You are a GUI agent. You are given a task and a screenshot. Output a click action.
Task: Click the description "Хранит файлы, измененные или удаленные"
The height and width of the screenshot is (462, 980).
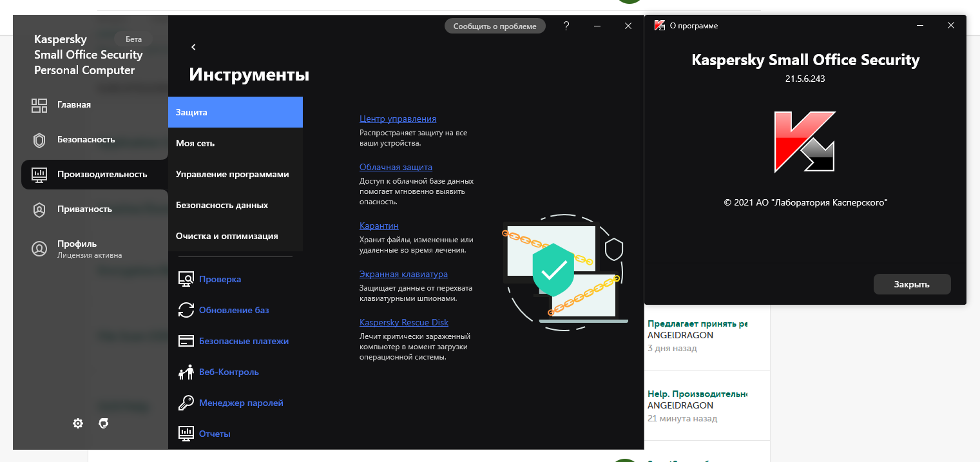pyautogui.click(x=416, y=245)
